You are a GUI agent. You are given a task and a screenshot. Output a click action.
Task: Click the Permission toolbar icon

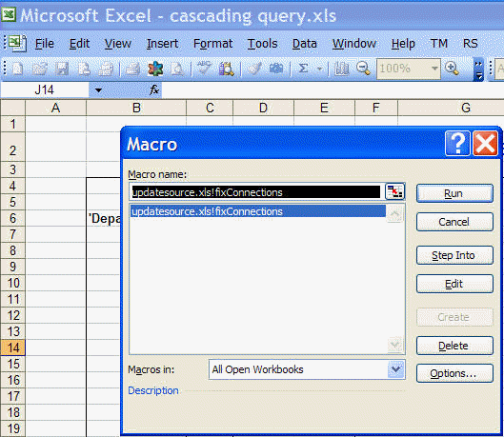point(84,69)
